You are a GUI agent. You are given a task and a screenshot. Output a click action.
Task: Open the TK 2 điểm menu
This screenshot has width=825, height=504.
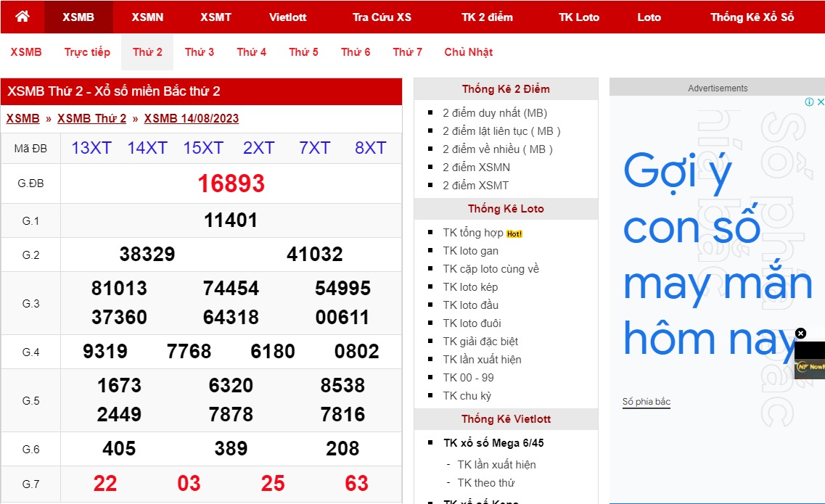pyautogui.click(x=487, y=17)
